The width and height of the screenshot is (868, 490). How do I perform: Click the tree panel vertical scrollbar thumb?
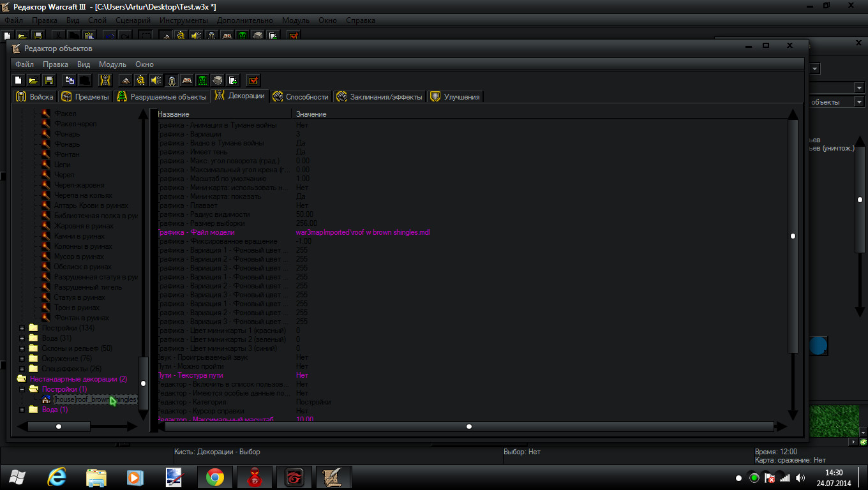tap(143, 383)
